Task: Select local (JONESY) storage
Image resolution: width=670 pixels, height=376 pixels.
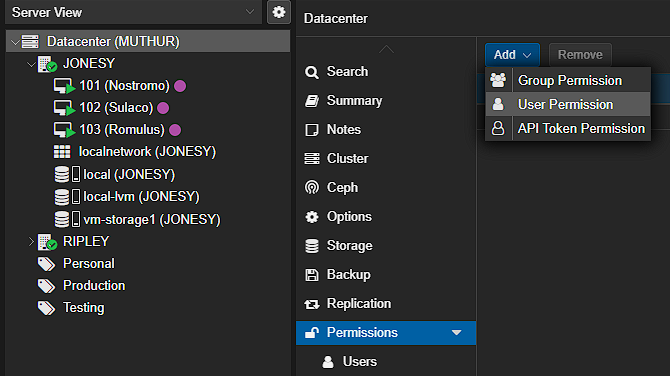Action: pyautogui.click(x=129, y=174)
